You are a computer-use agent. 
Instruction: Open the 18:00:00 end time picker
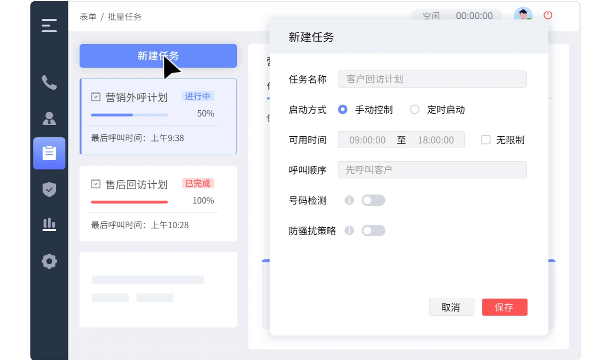[x=435, y=140]
